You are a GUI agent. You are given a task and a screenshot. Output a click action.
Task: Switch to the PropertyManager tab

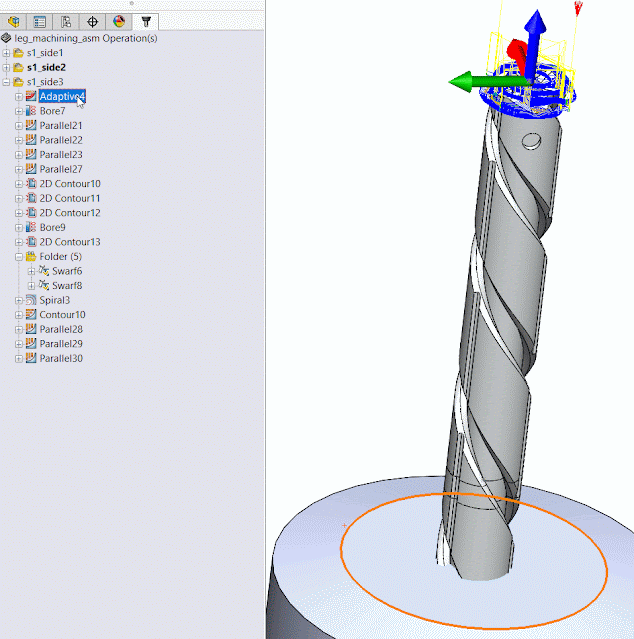point(40,20)
